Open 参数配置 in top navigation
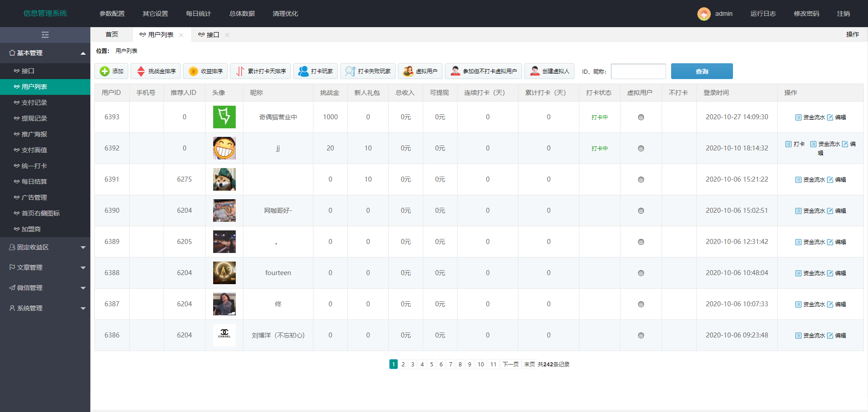 112,14
